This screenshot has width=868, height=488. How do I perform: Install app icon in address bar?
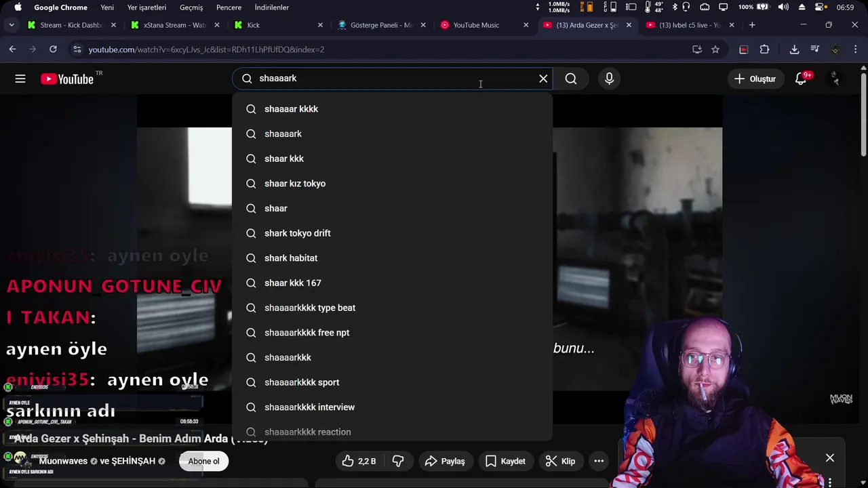pyautogui.click(x=697, y=49)
